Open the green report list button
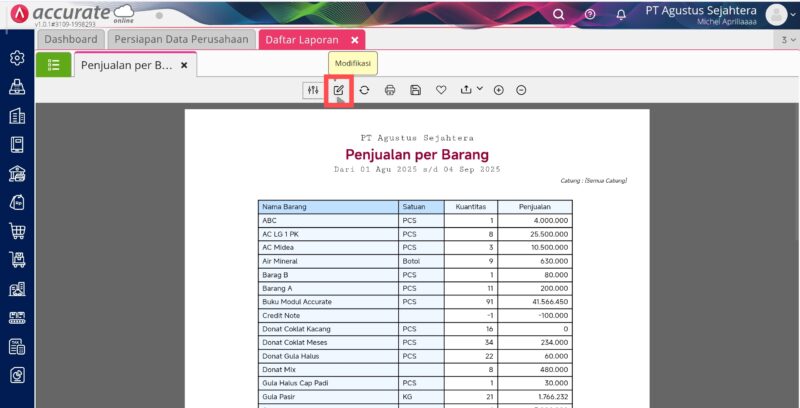 click(53, 65)
